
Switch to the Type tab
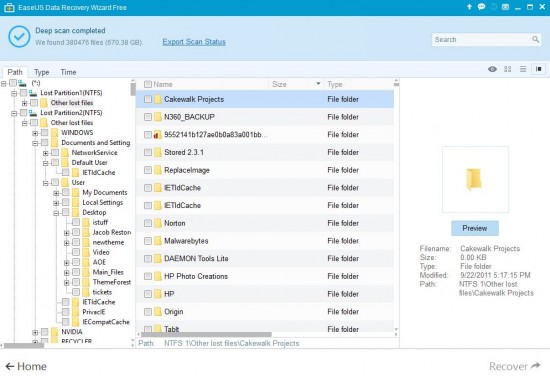click(41, 72)
